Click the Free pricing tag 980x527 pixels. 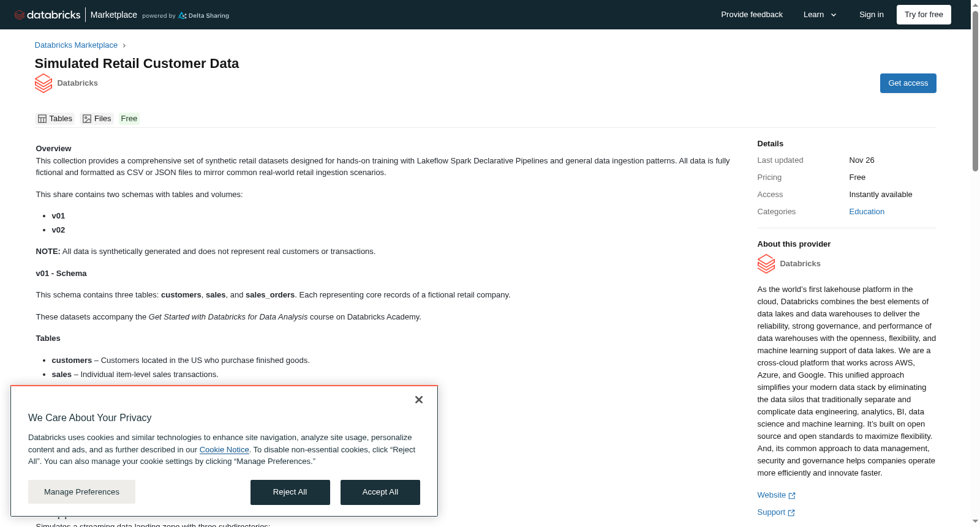point(129,119)
